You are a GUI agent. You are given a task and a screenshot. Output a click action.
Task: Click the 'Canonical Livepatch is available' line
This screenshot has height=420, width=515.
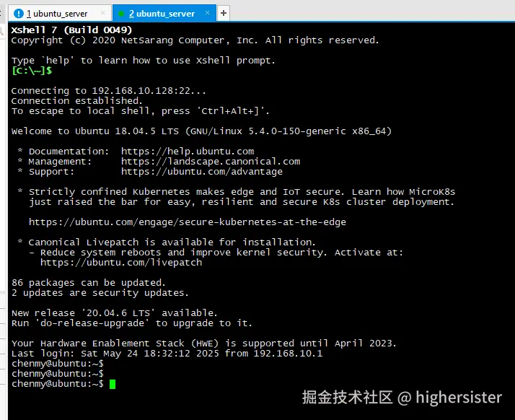point(172,242)
